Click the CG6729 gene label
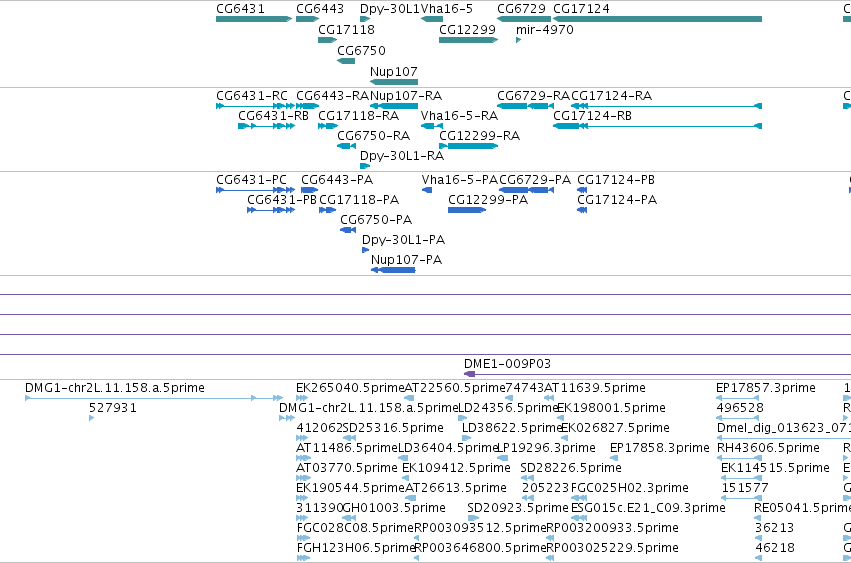851x563 pixels. tap(522, 9)
